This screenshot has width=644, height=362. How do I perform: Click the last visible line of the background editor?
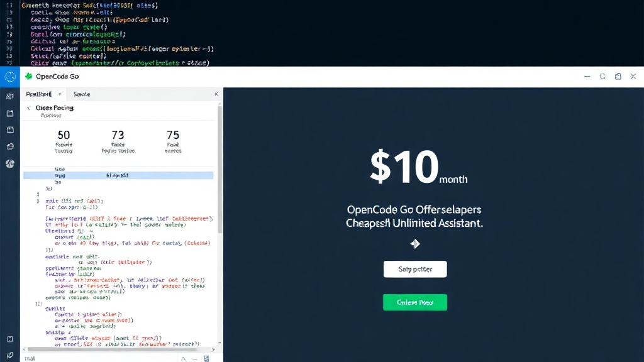point(120,63)
